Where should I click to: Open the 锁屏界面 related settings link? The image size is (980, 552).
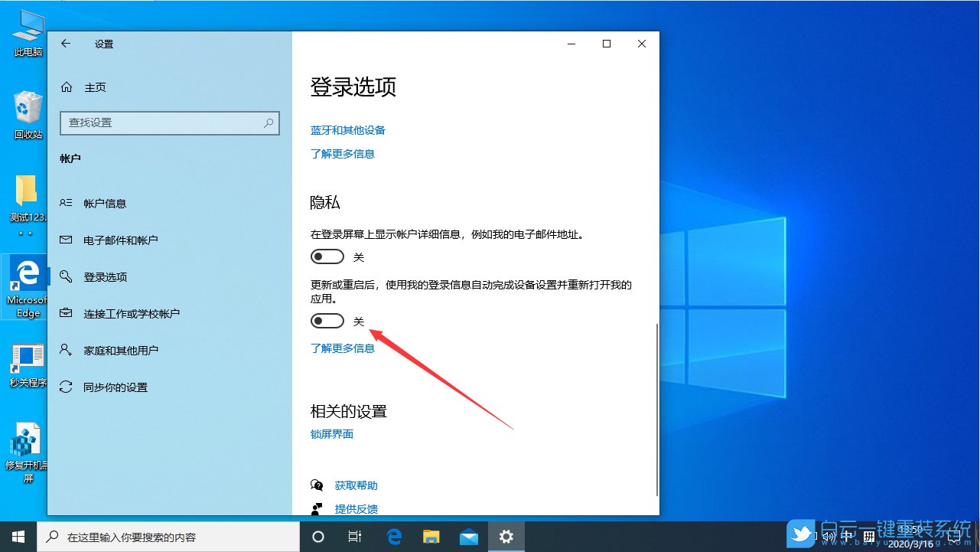[331, 433]
